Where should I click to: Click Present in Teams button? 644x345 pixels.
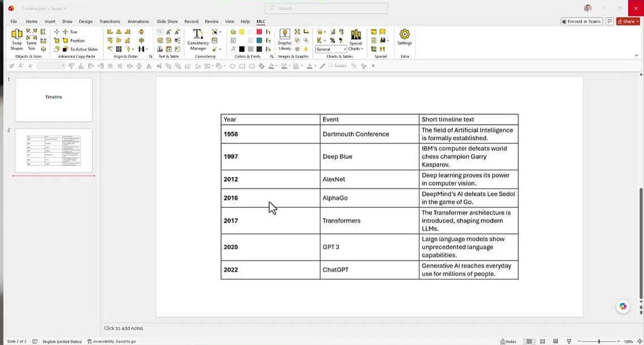tap(581, 22)
